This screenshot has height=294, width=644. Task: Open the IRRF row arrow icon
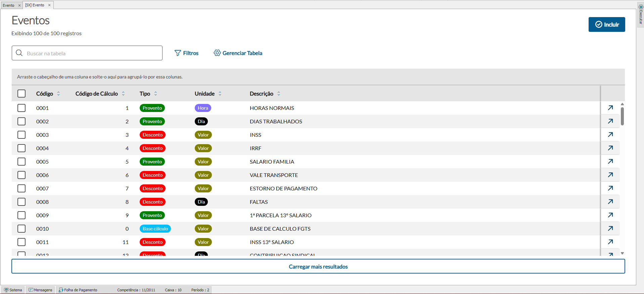click(x=610, y=148)
